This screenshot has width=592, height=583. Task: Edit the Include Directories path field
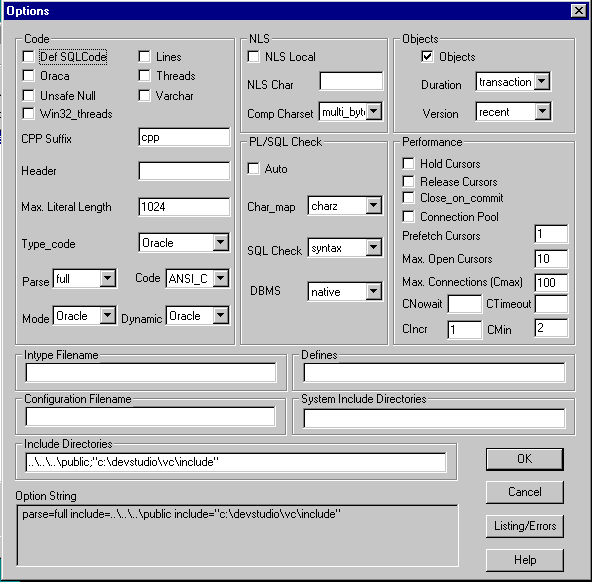(236, 462)
